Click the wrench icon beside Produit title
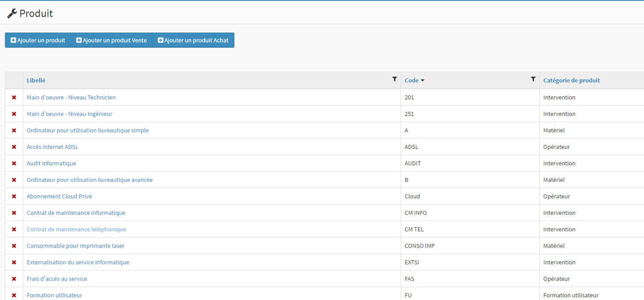The width and height of the screenshot is (644, 300). (x=12, y=14)
